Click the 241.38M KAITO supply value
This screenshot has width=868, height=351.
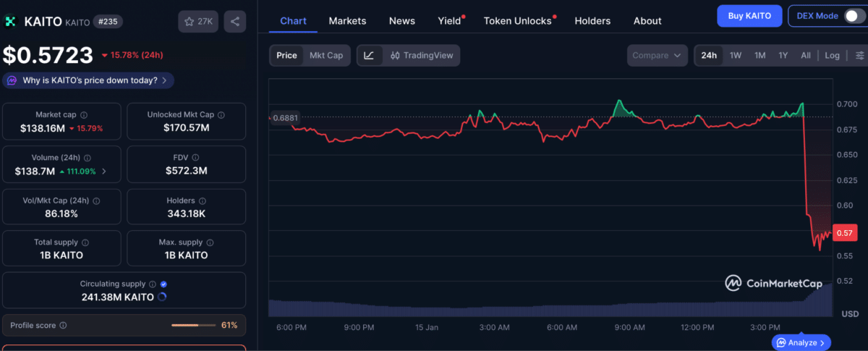pyautogui.click(x=117, y=297)
